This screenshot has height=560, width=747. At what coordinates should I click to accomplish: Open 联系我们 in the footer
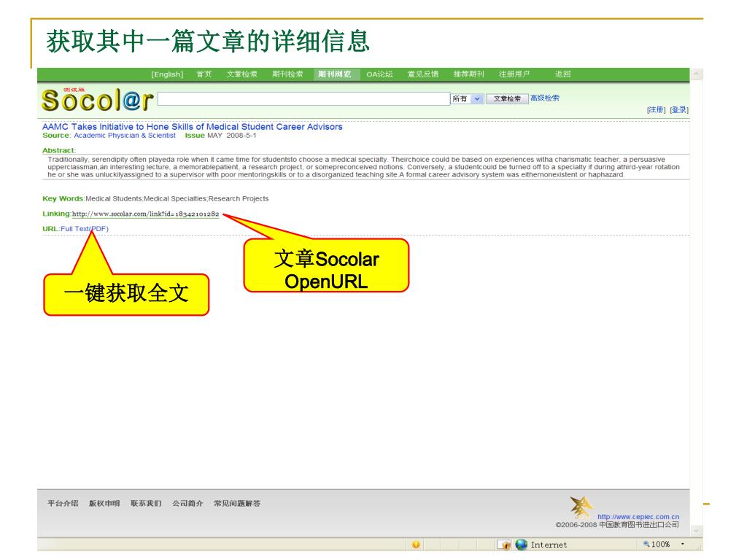146,503
